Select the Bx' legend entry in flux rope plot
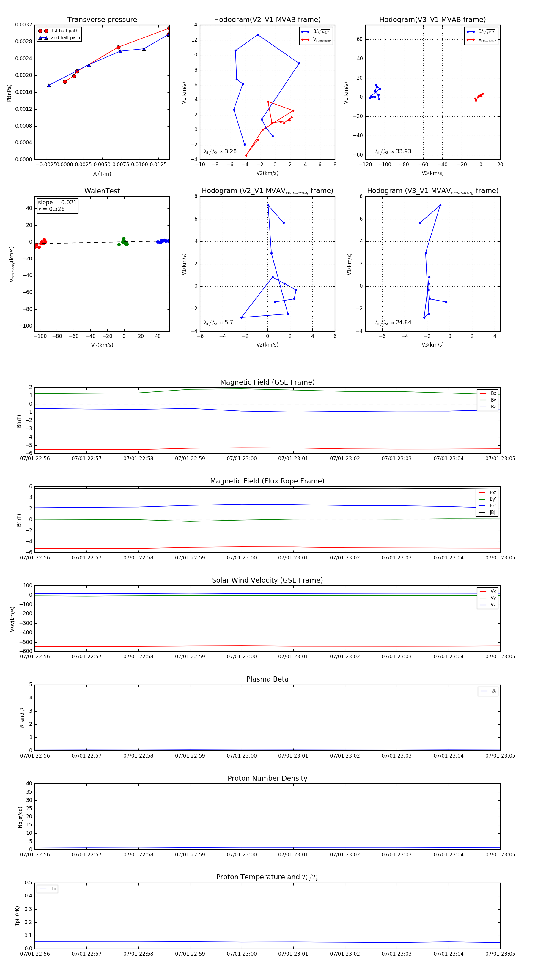Image resolution: width=535 pixels, height=980 pixels. (x=487, y=492)
